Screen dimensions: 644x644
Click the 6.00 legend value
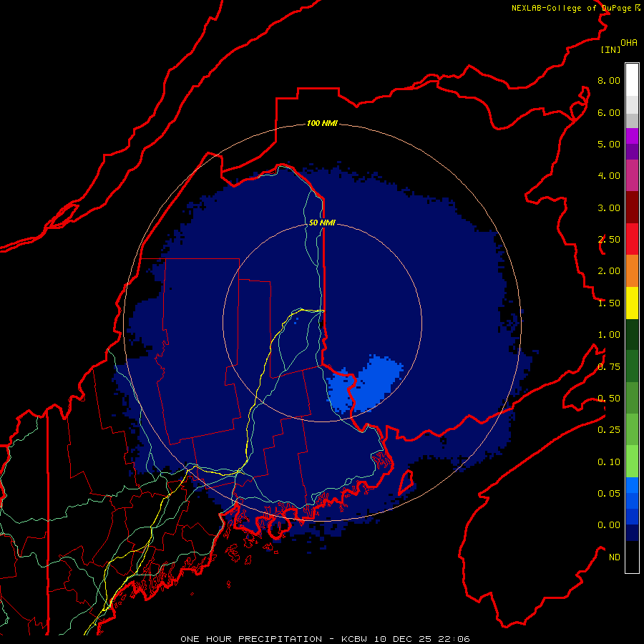(x=609, y=112)
